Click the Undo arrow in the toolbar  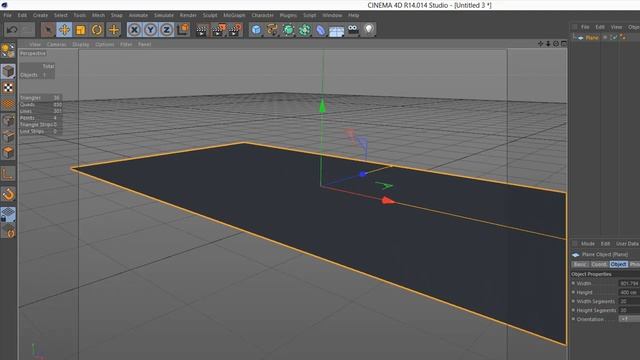pos(12,30)
